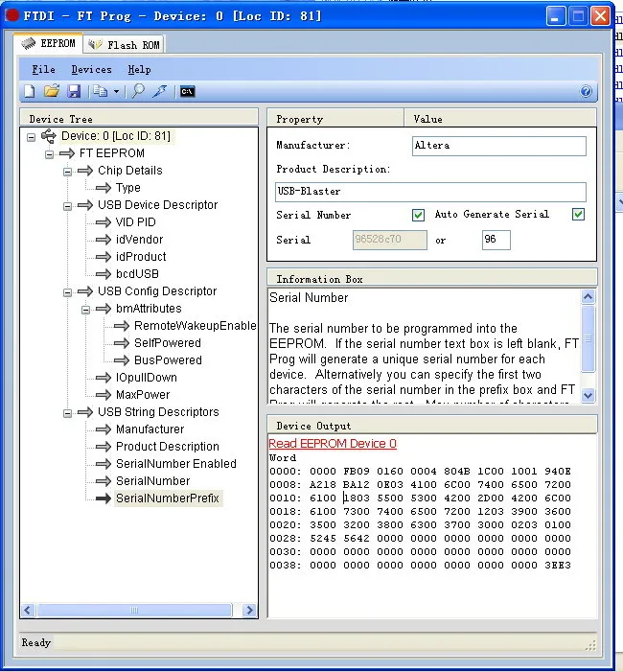The image size is (623, 672).
Task: Click the Device Tree scroll left arrow
Action: coord(28,610)
